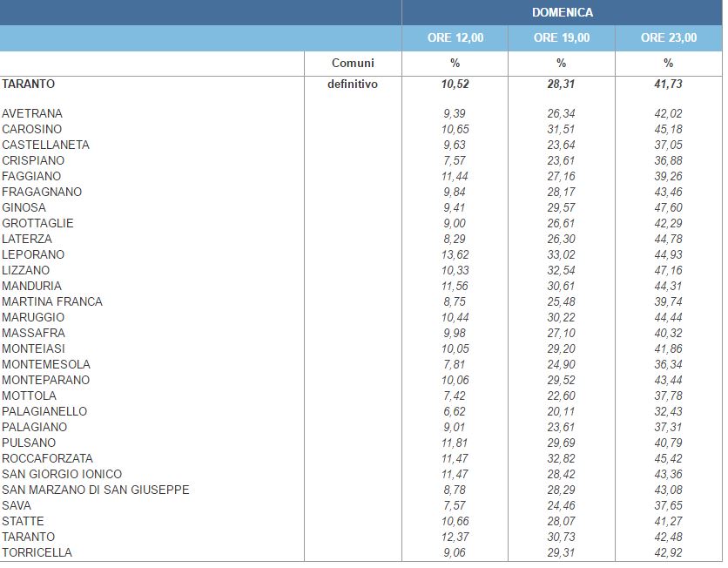The image size is (728, 568).
Task: Click the 'definitivo' status label
Action: (x=353, y=85)
